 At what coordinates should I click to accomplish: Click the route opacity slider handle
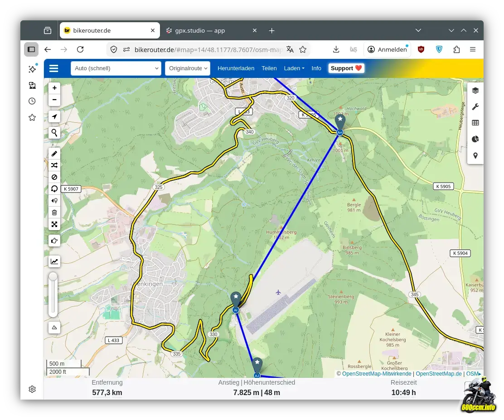point(53,277)
